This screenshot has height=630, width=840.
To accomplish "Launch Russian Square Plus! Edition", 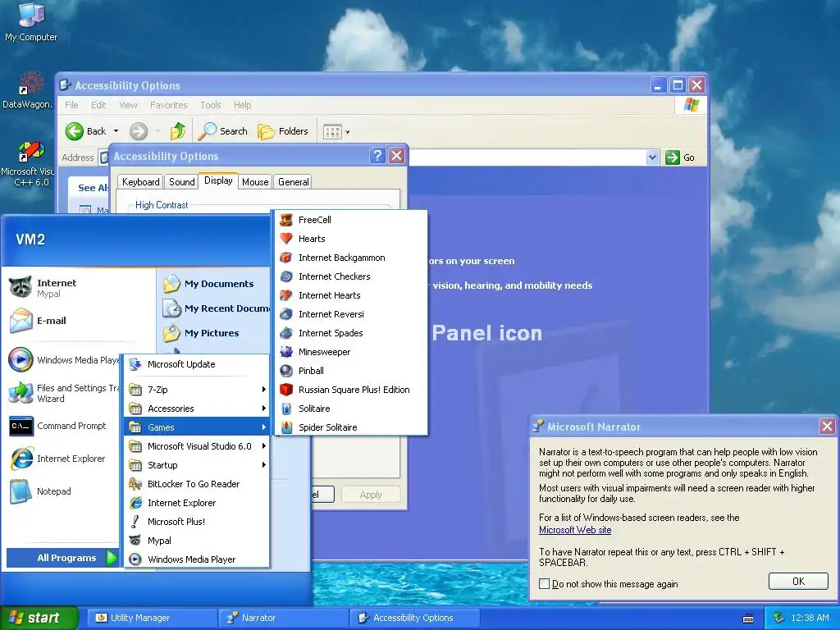I will click(x=351, y=390).
